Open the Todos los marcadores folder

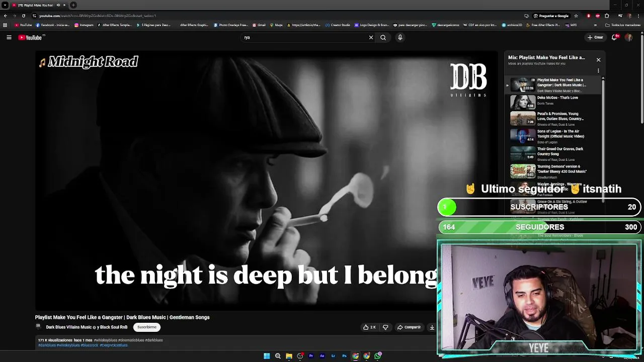623,25
